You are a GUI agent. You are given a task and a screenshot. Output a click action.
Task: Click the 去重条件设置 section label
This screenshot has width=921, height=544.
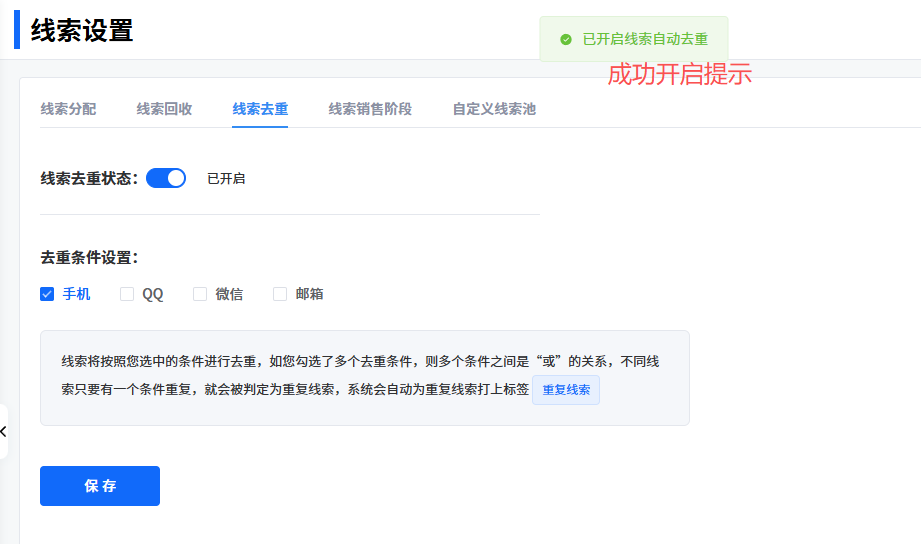pyautogui.click(x=89, y=257)
